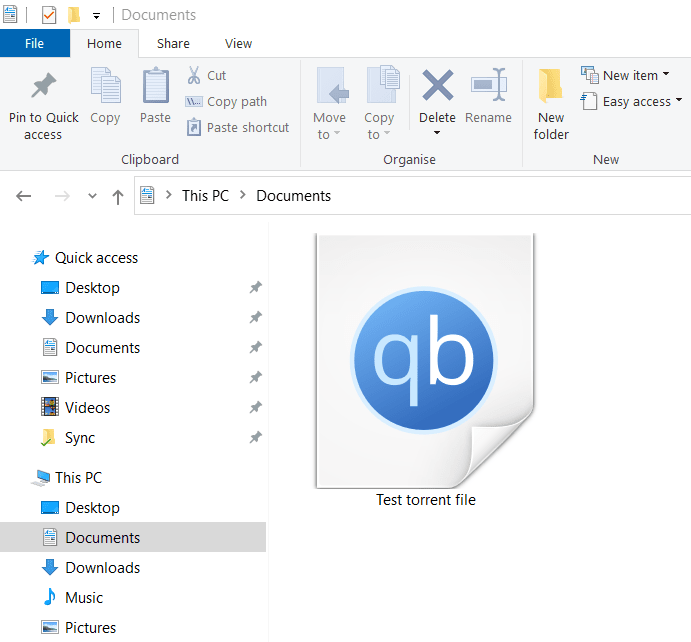This screenshot has width=691, height=642.
Task: Click This PC in address bar
Action: (205, 195)
